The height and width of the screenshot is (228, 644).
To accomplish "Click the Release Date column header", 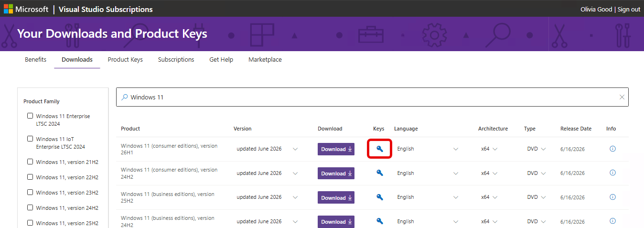I will (x=576, y=129).
